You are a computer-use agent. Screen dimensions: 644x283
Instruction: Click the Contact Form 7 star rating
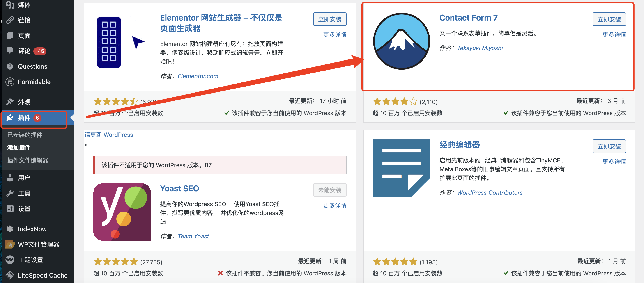pyautogui.click(x=395, y=102)
